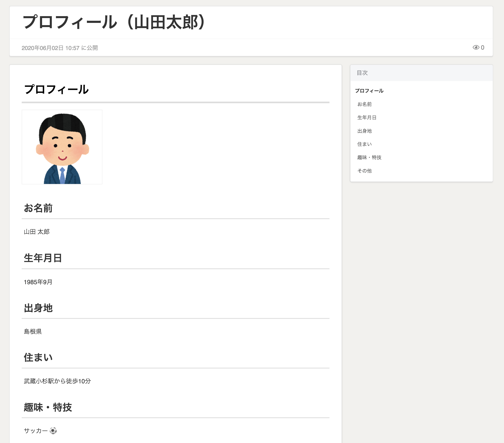
Task: Click the 島根県 text under 出身地
Action: [33, 332]
